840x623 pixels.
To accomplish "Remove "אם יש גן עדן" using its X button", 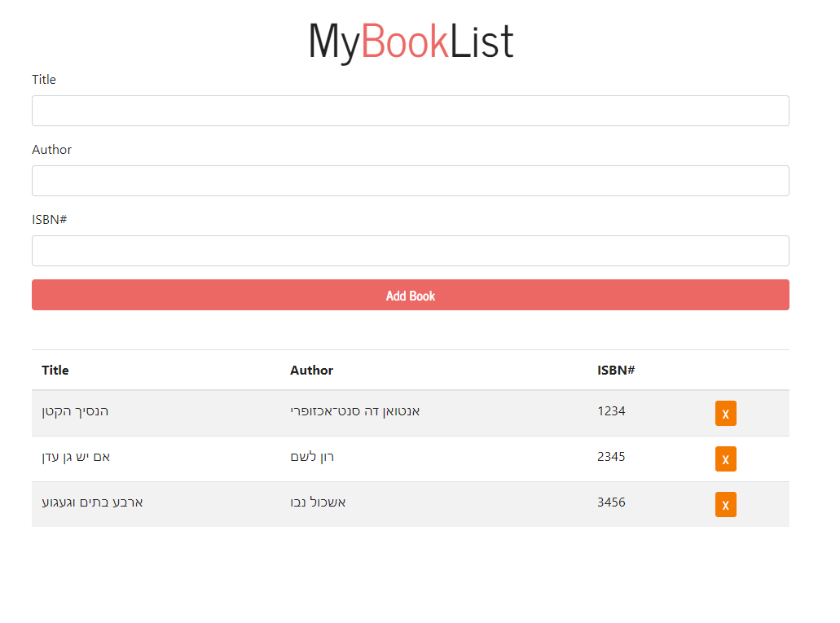I will (x=725, y=458).
